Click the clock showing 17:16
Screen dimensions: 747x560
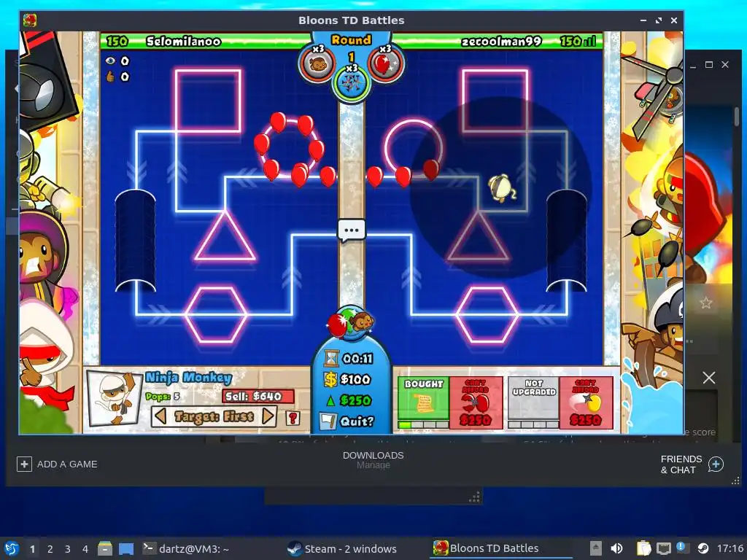pyautogui.click(x=729, y=548)
